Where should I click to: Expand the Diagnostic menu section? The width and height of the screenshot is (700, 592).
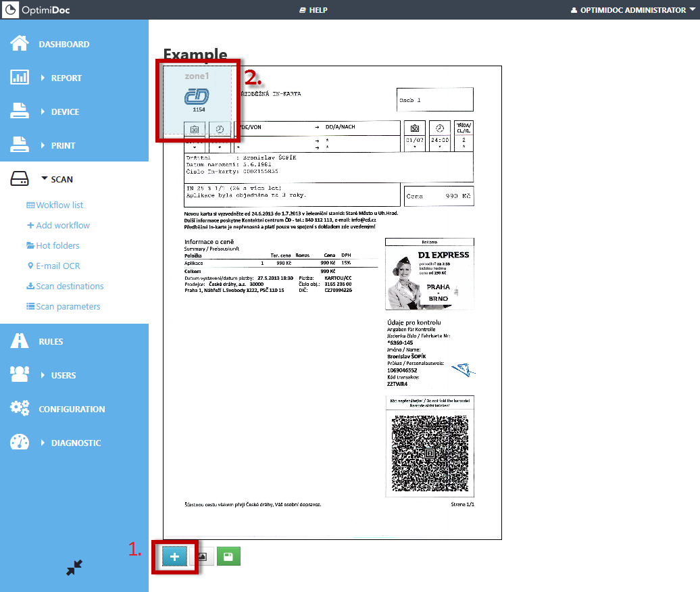76,443
